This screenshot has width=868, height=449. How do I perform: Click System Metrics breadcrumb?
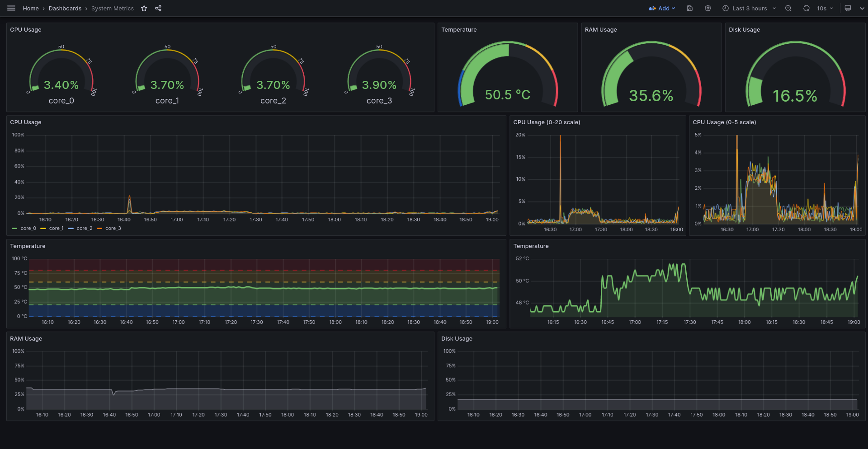pos(113,8)
